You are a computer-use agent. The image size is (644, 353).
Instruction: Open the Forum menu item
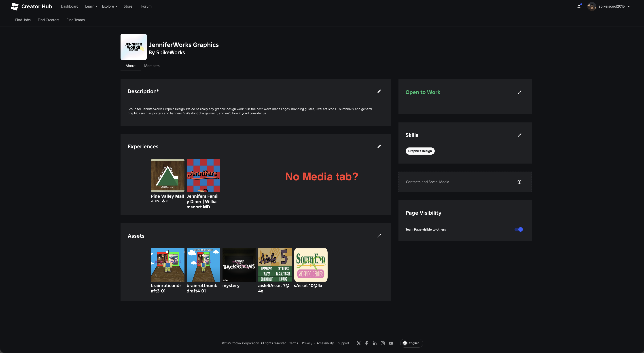click(x=146, y=6)
